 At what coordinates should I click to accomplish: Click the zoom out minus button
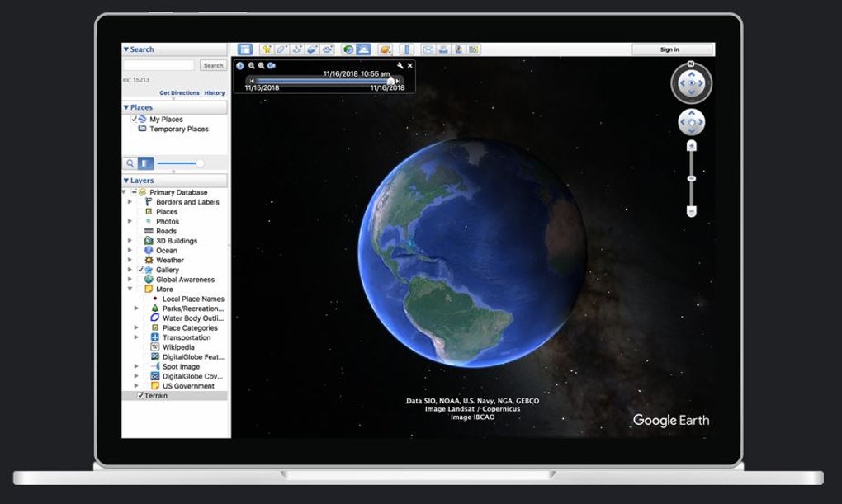tap(692, 211)
